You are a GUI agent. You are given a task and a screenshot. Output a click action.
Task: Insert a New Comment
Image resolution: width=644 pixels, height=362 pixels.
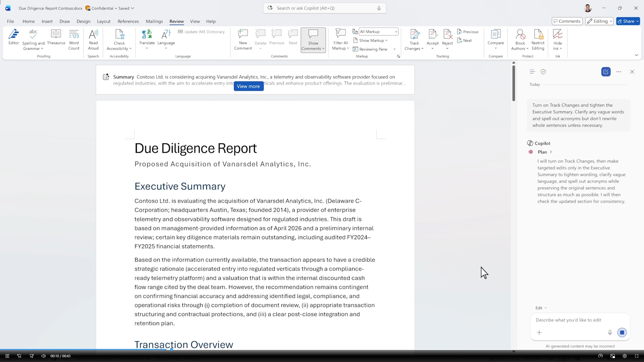(x=243, y=40)
